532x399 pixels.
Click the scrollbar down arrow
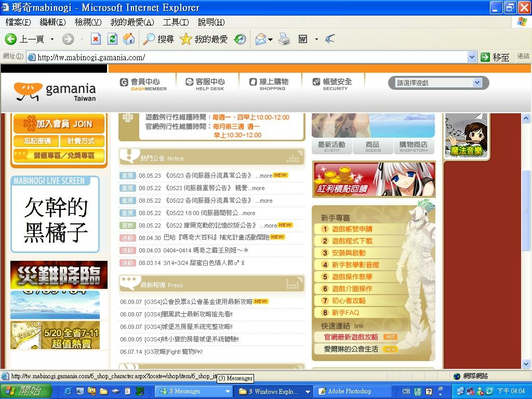point(526,364)
